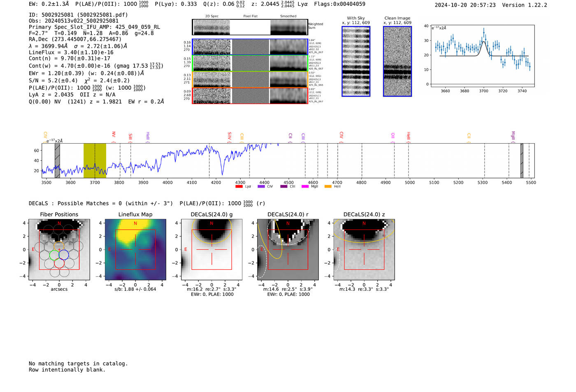The width and height of the screenshot is (576, 392).
Task: Click the Gaussian emission line fit plot
Action: click(482, 56)
